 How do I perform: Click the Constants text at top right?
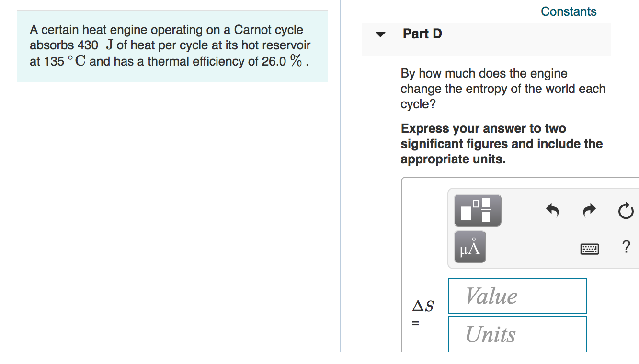tap(568, 11)
